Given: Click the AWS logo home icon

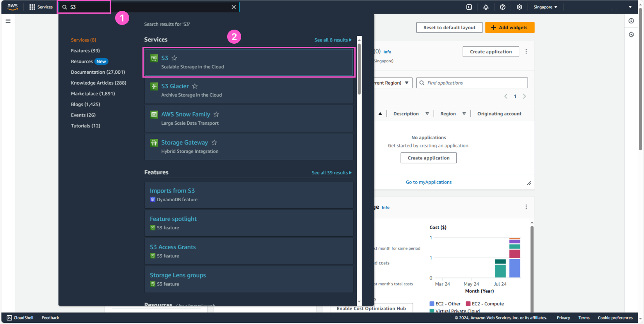Looking at the screenshot, I should coord(12,7).
